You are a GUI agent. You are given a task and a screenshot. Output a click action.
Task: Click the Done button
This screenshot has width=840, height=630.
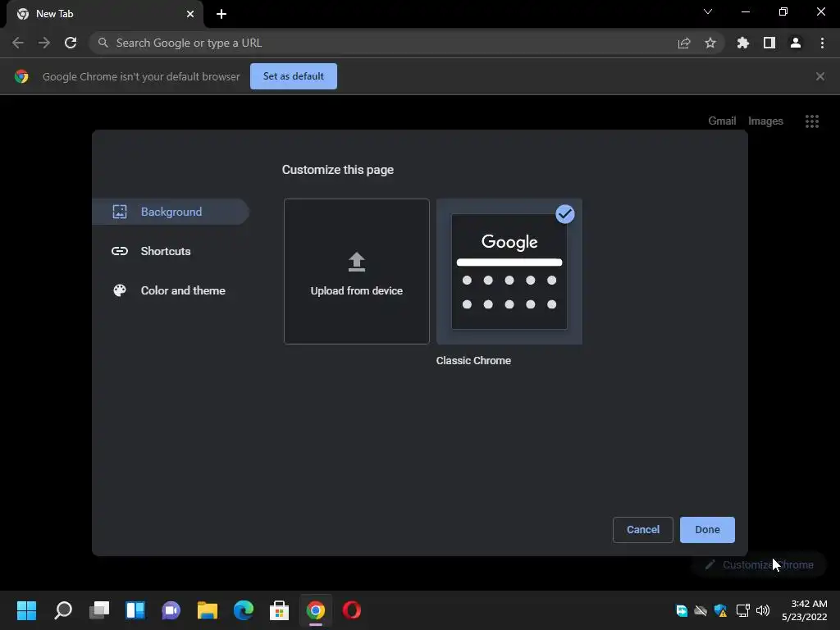pos(707,530)
